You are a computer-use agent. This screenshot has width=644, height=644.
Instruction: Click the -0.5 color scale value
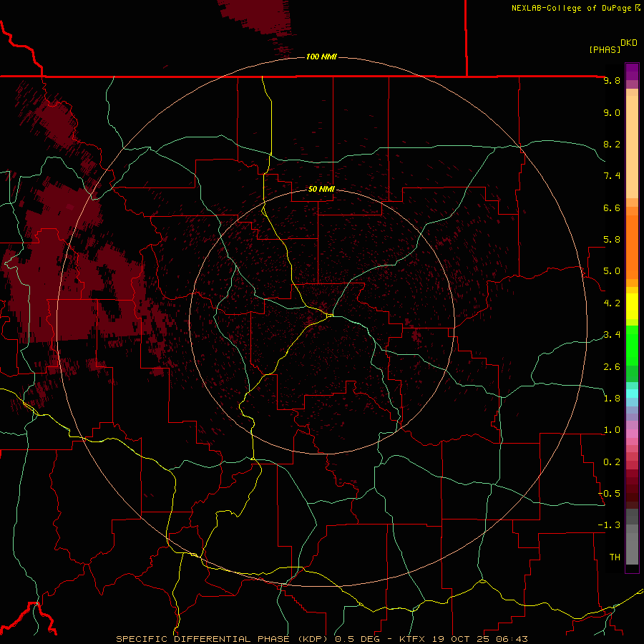point(609,494)
